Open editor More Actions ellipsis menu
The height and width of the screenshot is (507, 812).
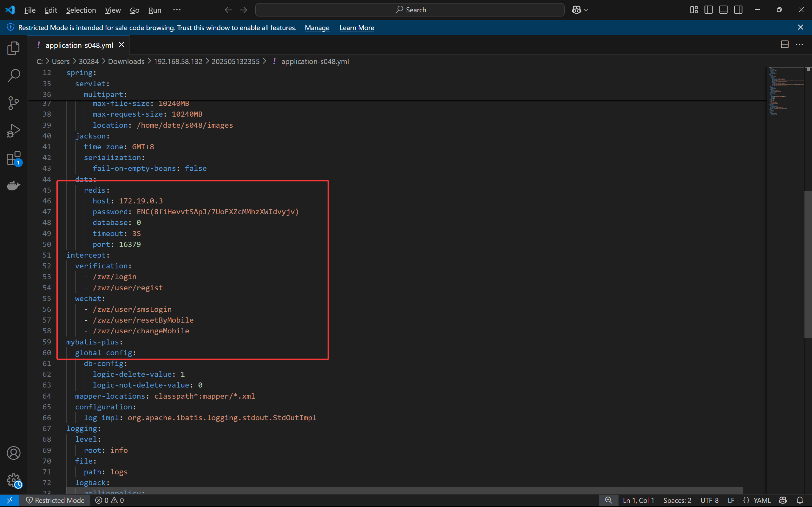tap(799, 45)
